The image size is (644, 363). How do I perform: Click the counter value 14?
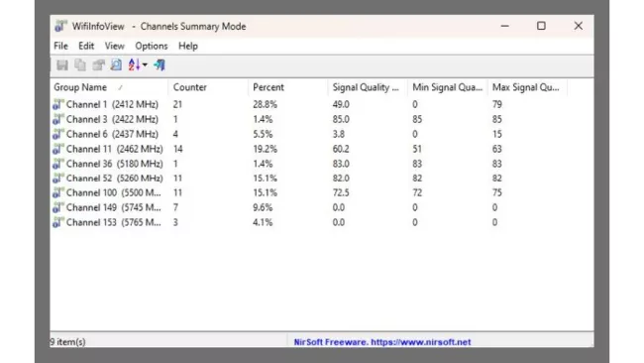(177, 149)
